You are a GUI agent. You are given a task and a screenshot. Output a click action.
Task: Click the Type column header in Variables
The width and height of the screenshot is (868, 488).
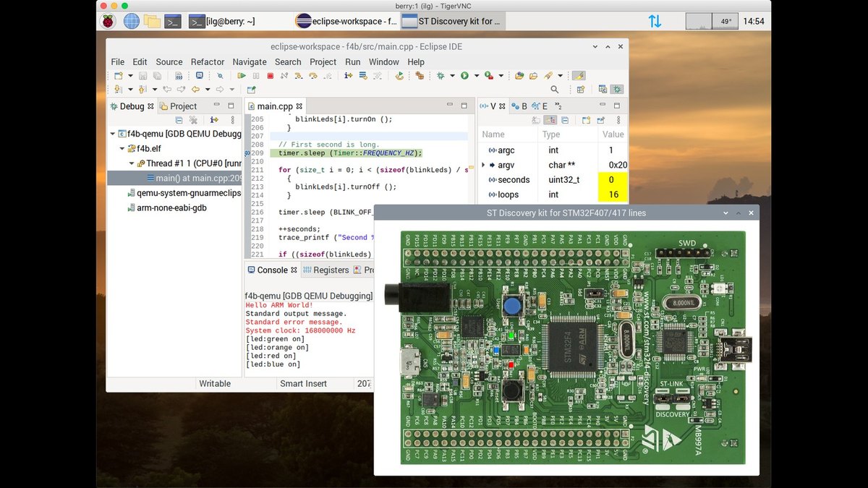(569, 134)
